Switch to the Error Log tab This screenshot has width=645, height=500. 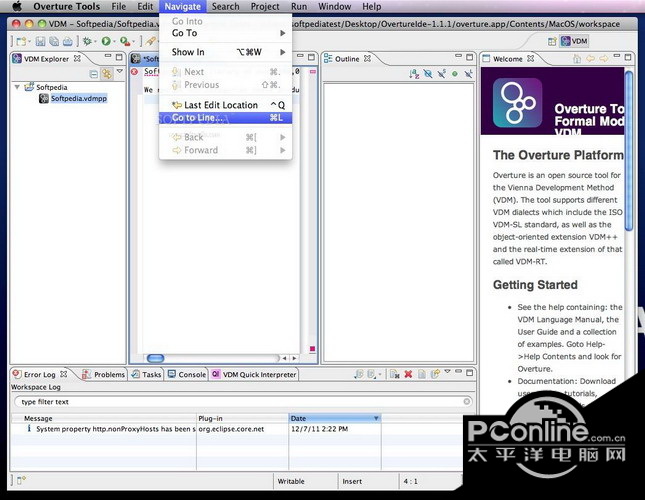tap(39, 375)
